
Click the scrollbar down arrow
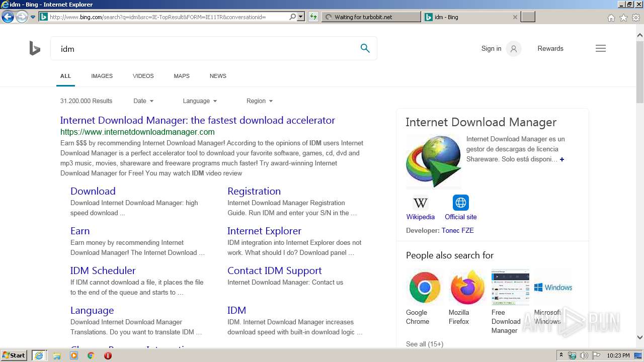coord(639,337)
